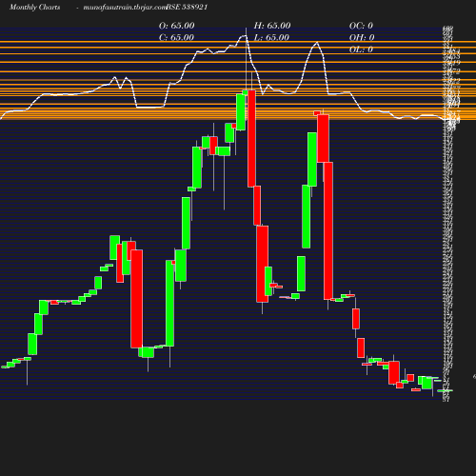This screenshot has height=476, width=476.
Task: Click the high price H: 65.00
Action: pos(272,26)
